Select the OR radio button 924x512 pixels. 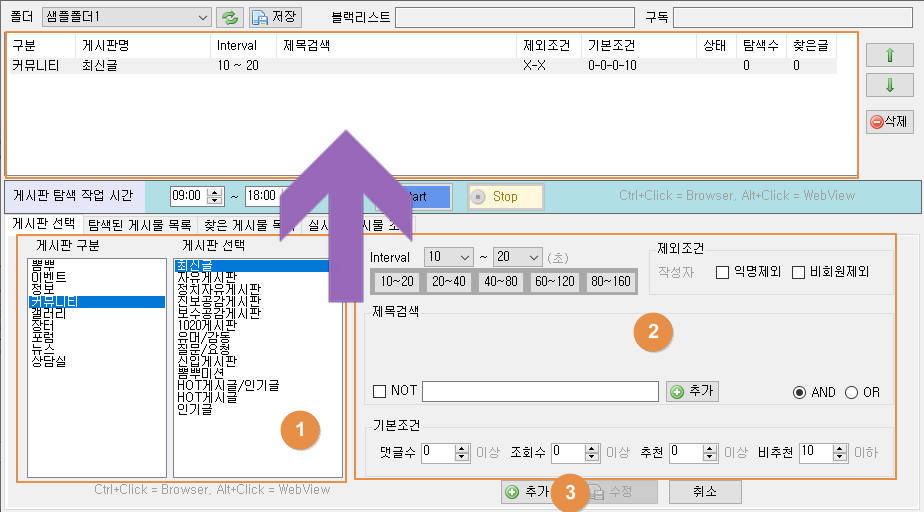pos(851,392)
